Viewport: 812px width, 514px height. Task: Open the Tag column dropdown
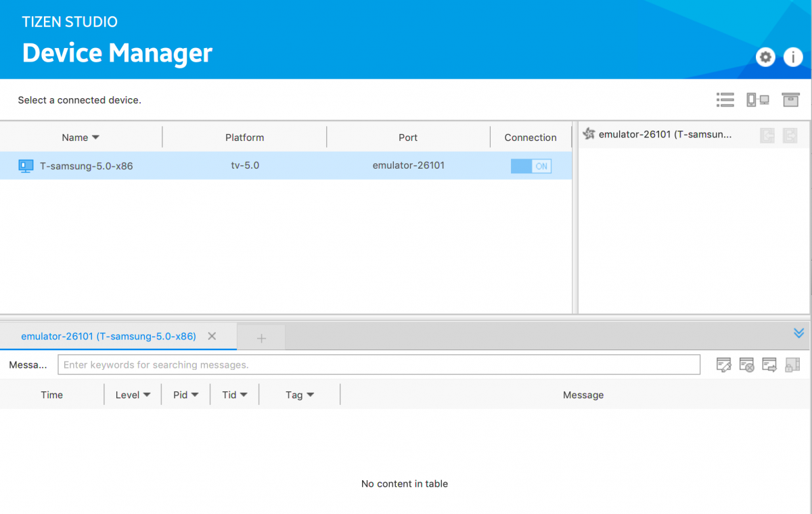pos(300,395)
